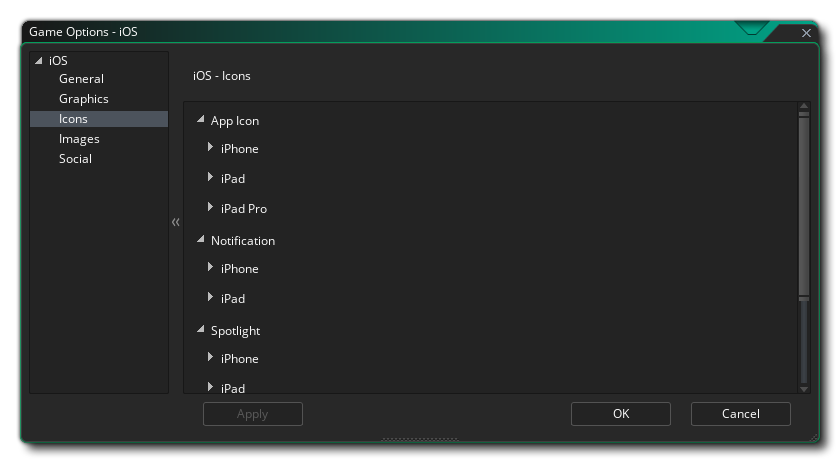Viewport: 840px width, 463px height.
Task: Click the iOS - Icons heading
Action: click(x=222, y=76)
